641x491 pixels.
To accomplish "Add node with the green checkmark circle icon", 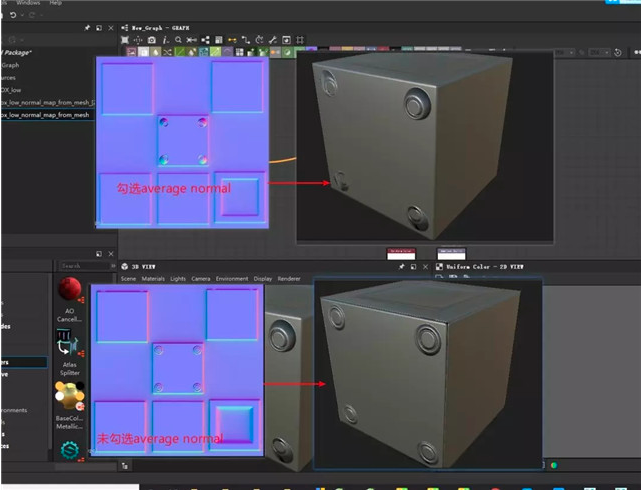I will pos(287,52).
